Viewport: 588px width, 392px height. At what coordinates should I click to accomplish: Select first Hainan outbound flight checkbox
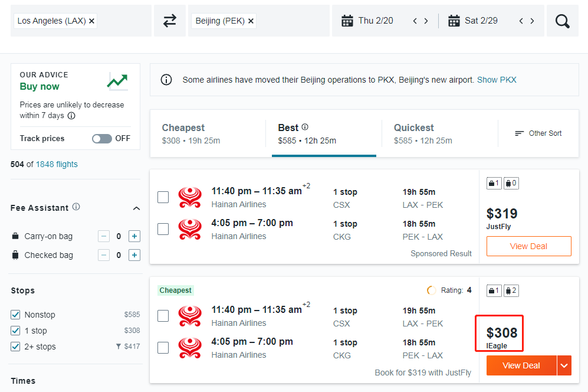[x=163, y=197]
